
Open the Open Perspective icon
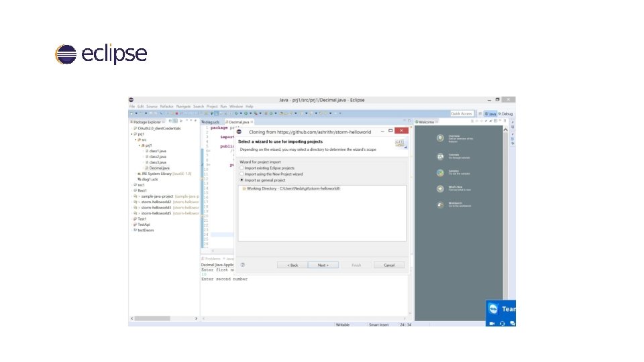tap(480, 114)
